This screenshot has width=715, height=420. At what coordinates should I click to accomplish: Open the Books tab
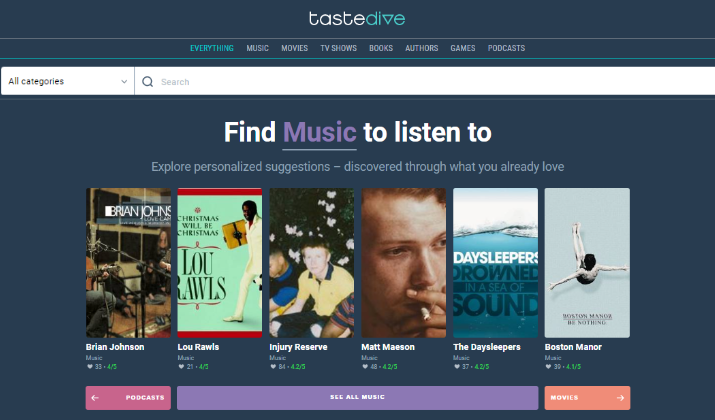[381, 48]
